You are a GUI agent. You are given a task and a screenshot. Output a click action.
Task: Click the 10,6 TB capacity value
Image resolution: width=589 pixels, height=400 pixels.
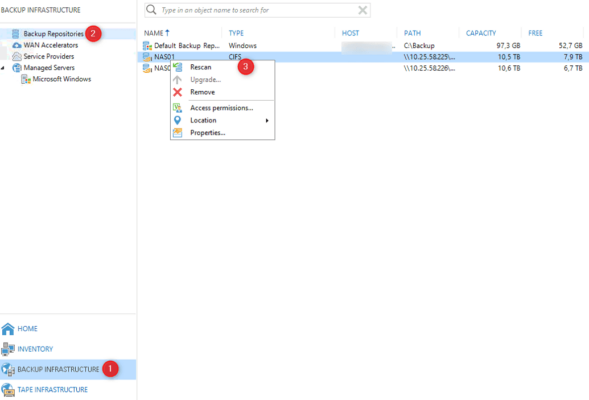(x=509, y=68)
